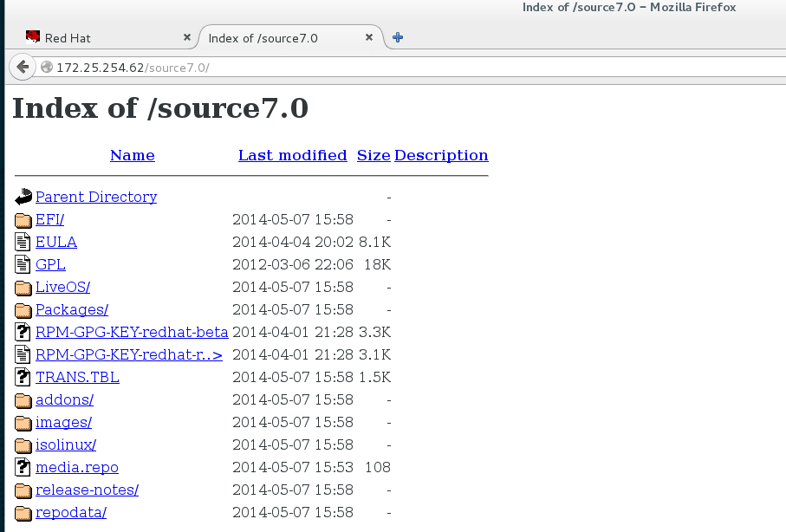Screen dimensions: 786x532
Task: Click unknown-file icon beside RPM-GPG-KEY-redhat-beta
Action: coord(22,332)
